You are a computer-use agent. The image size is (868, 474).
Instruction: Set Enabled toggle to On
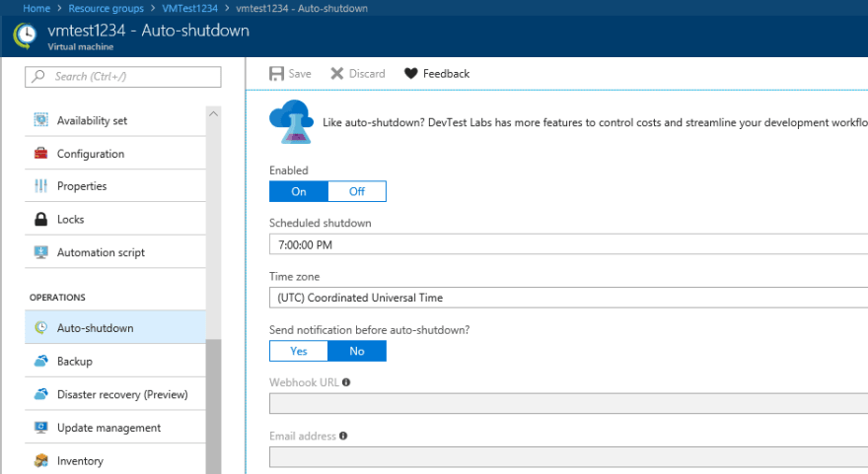(299, 191)
